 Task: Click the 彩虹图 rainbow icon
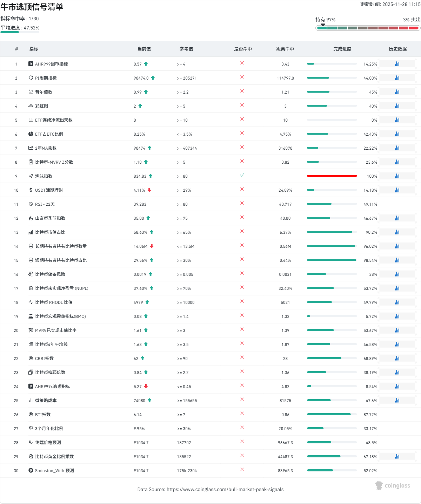point(31,106)
